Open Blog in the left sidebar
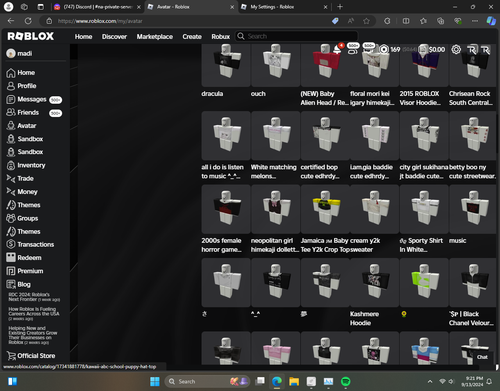This screenshot has height=391, width=500. click(x=18, y=284)
